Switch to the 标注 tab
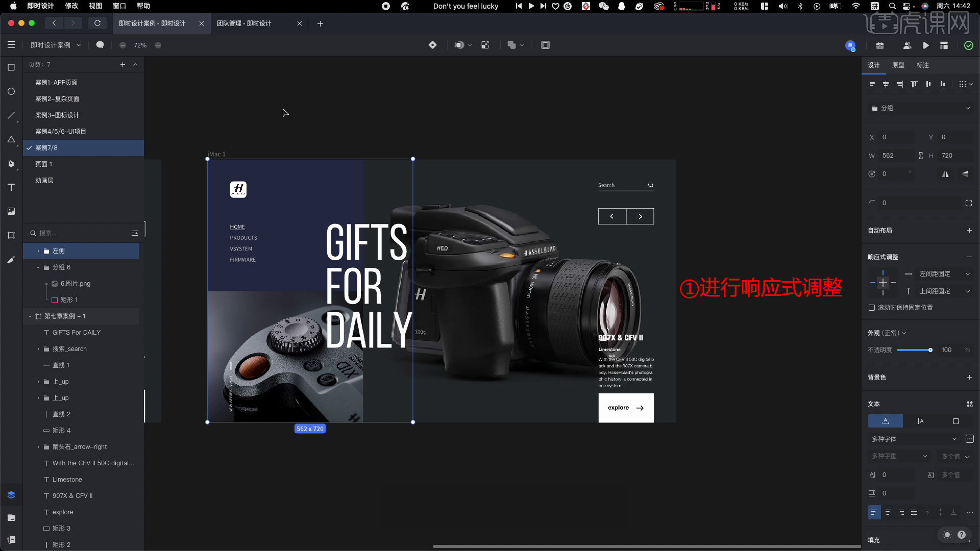Viewport: 980px width, 551px height. [x=923, y=65]
